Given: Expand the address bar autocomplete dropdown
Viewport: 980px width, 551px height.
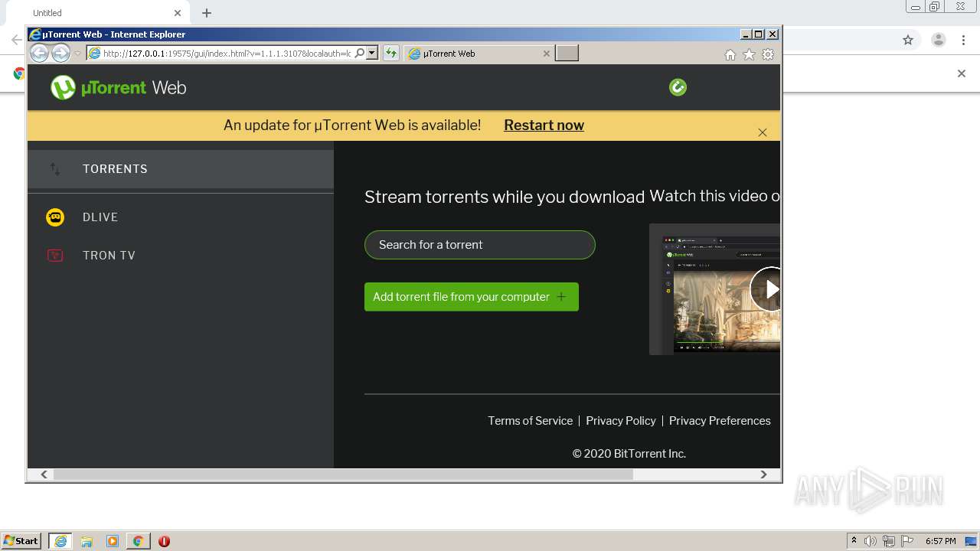Looking at the screenshot, I should click(x=372, y=54).
